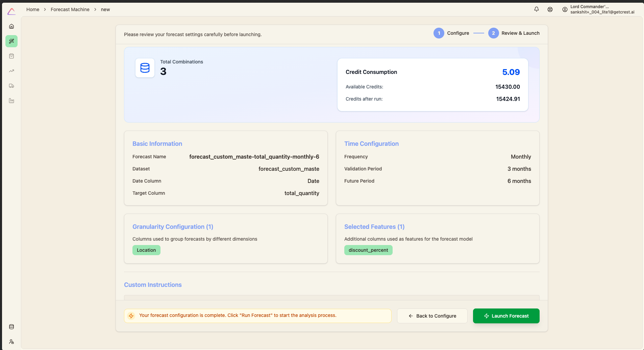644x350 pixels.
Task: Open notifications bell icon
Action: tap(537, 9)
